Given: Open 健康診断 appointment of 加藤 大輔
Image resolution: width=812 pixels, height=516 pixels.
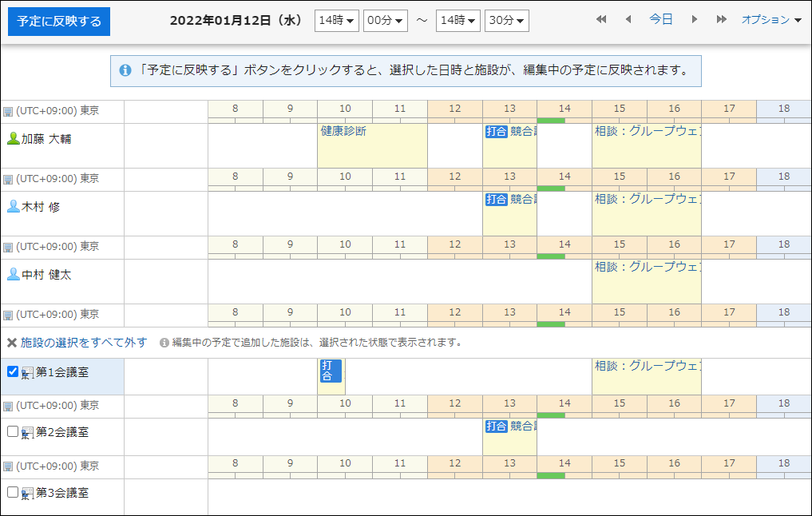Looking at the screenshot, I should (372, 145).
